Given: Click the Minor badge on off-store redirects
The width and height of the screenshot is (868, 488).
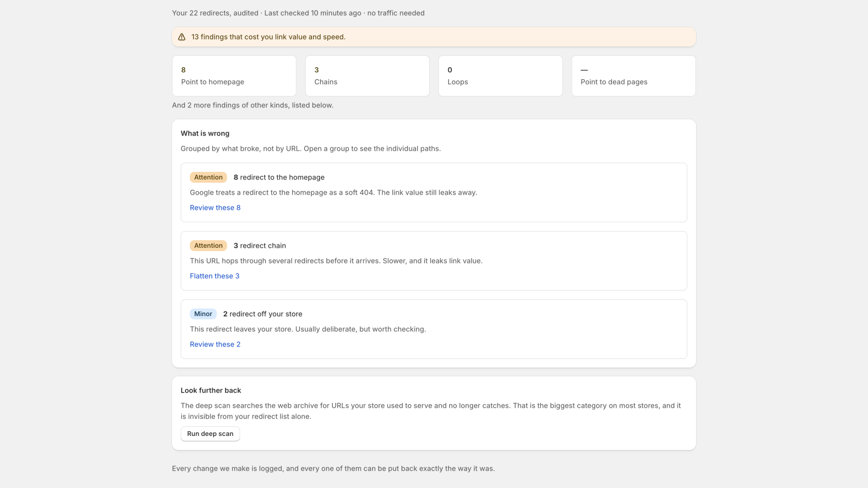Looking at the screenshot, I should [203, 314].
